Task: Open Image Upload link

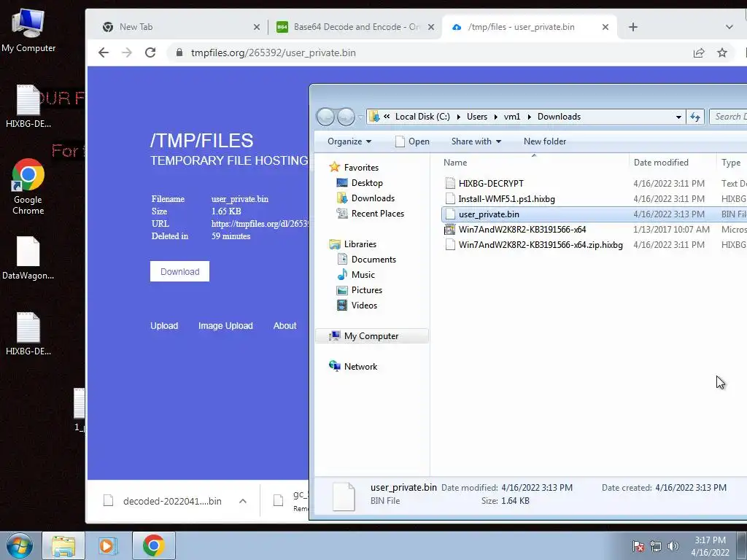Action: point(225,326)
